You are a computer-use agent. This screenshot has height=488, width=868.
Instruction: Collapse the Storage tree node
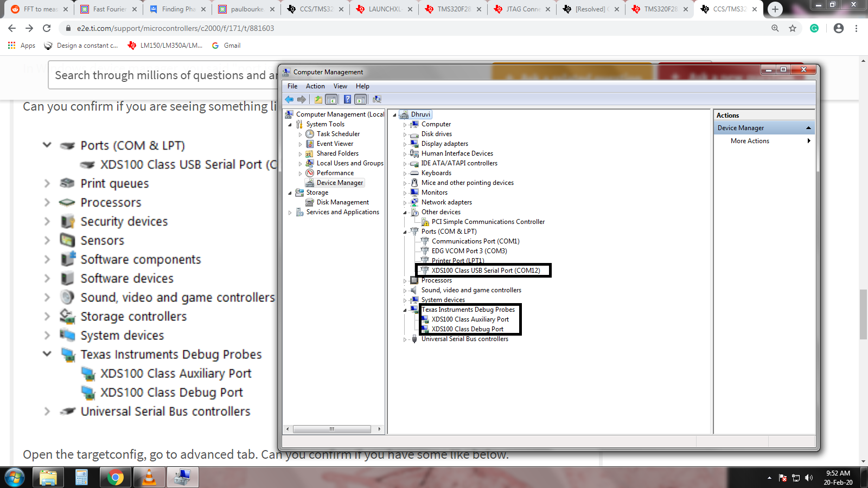pos(290,193)
